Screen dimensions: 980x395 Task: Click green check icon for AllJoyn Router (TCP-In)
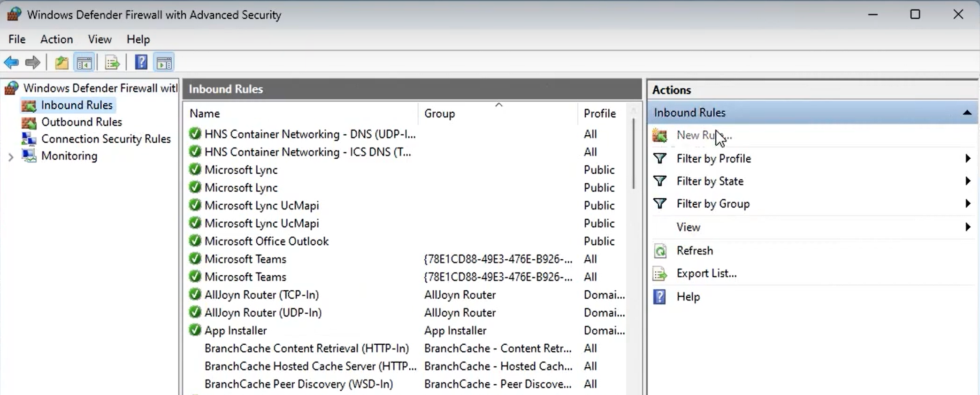[x=195, y=294]
